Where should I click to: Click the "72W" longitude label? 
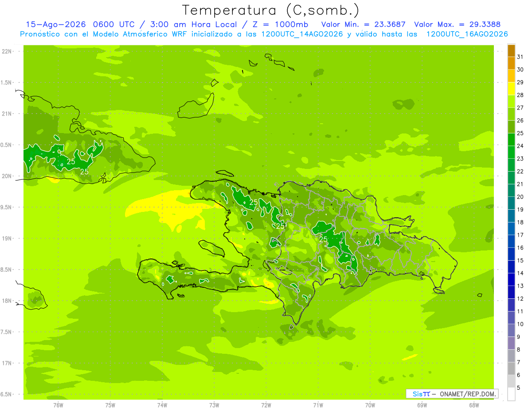pos(266,405)
